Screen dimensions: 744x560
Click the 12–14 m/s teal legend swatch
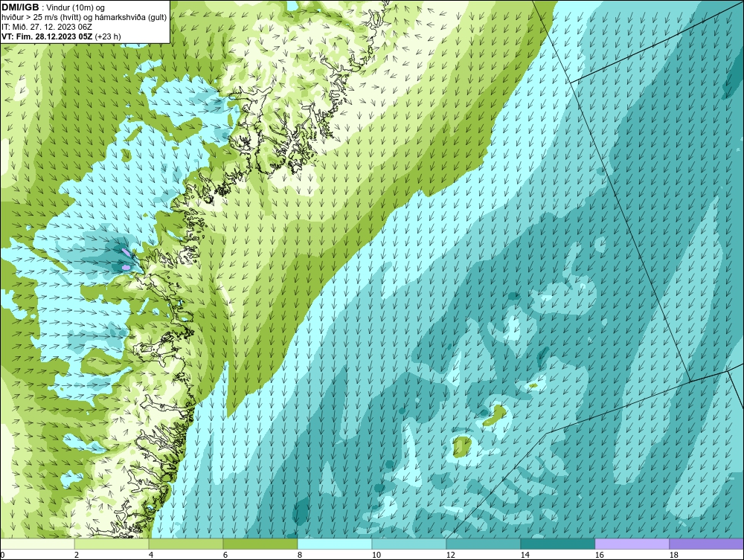483,544
